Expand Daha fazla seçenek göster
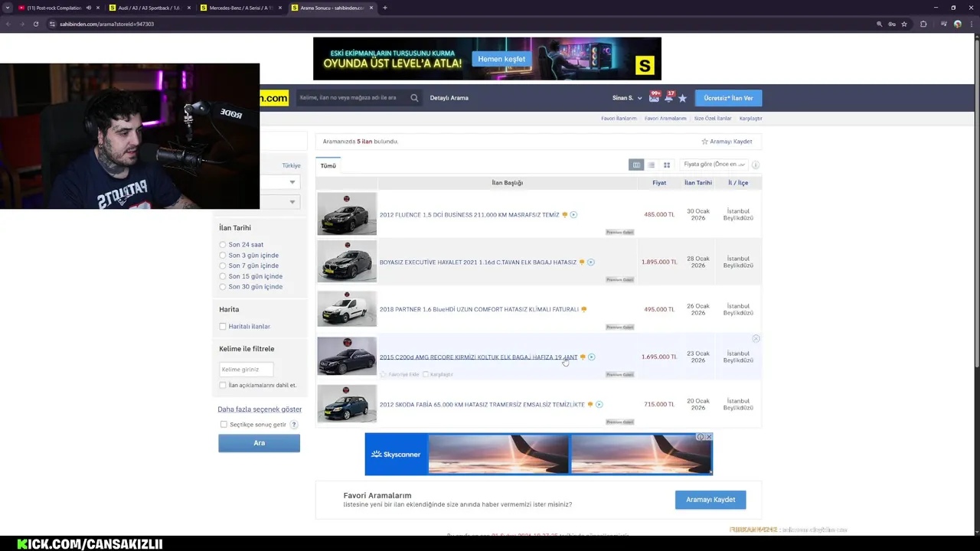 [260, 409]
